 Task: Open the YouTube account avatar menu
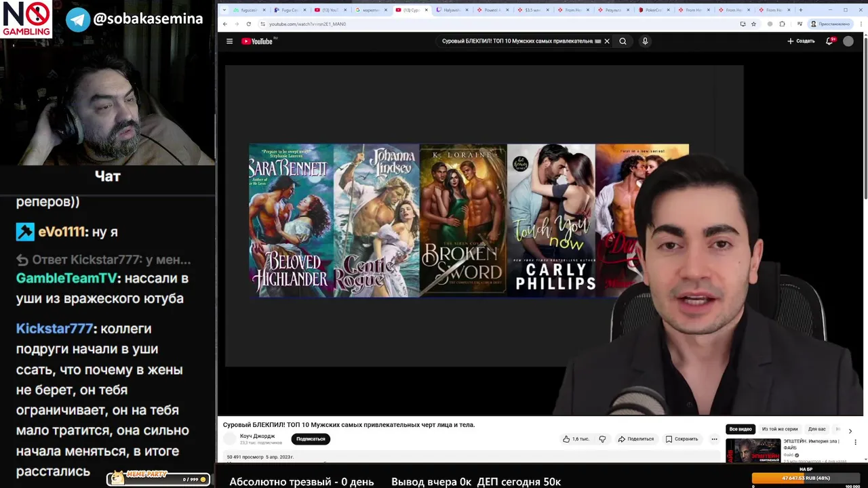(848, 41)
